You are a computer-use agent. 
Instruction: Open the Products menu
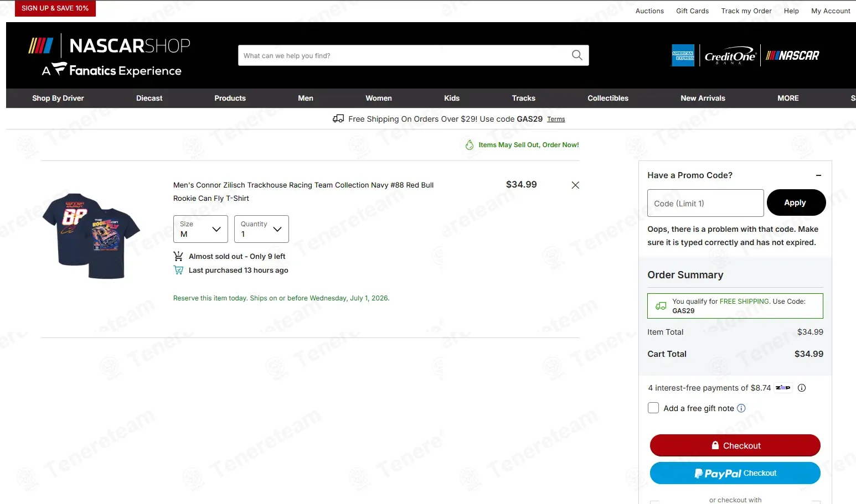click(x=230, y=98)
